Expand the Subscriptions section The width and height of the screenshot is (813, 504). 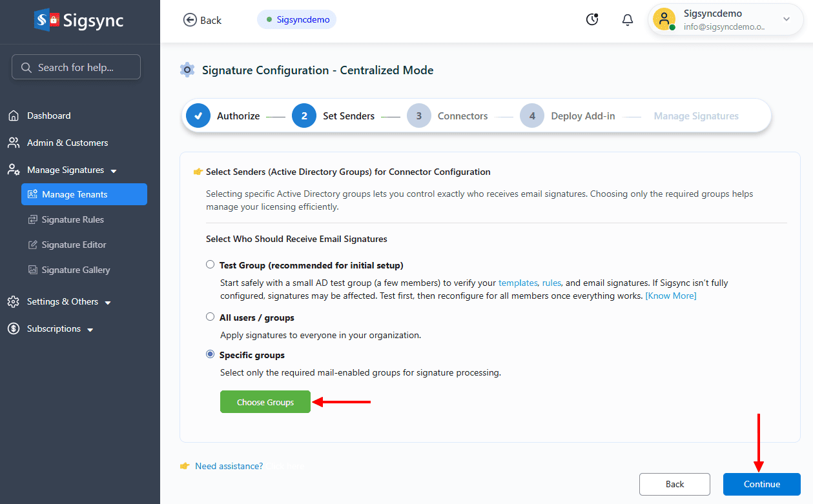point(90,330)
